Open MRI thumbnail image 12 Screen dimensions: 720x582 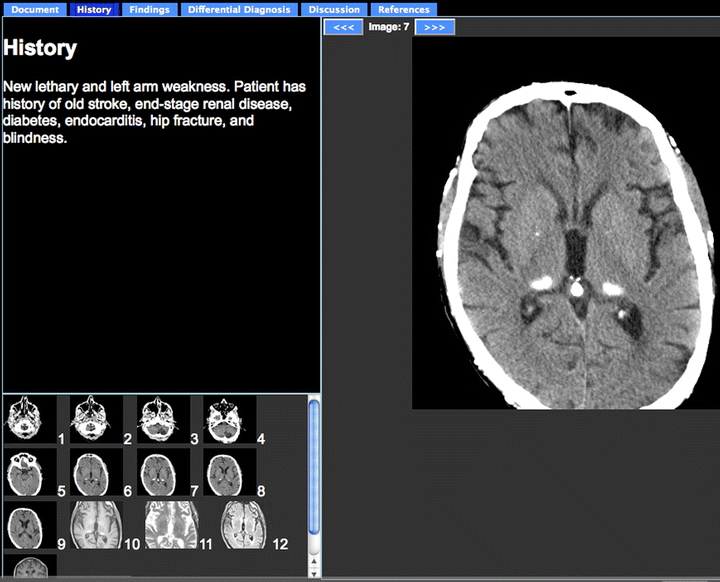point(244,525)
